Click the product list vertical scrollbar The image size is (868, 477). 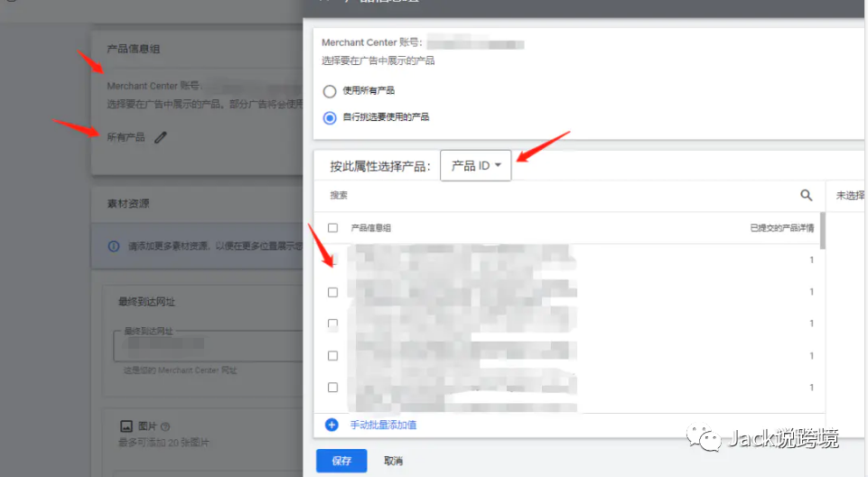pos(822,231)
